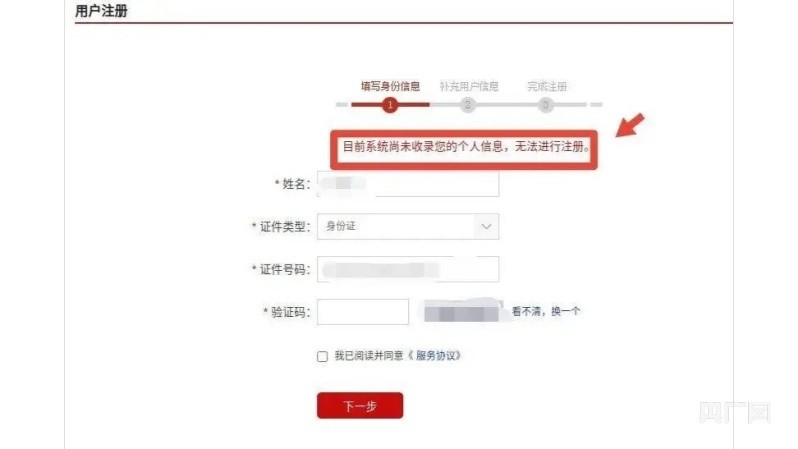Click 看不清，换一个 to refresh captcha

coord(546,311)
